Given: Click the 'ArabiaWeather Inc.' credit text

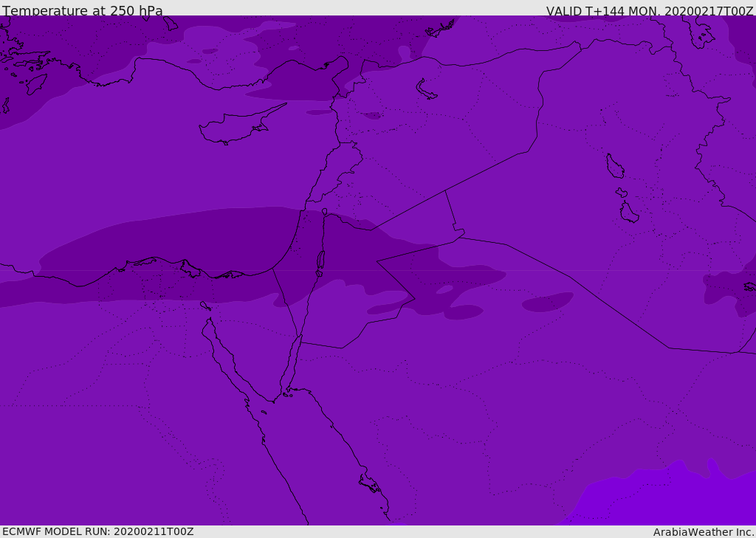Looking at the screenshot, I should click(703, 531).
